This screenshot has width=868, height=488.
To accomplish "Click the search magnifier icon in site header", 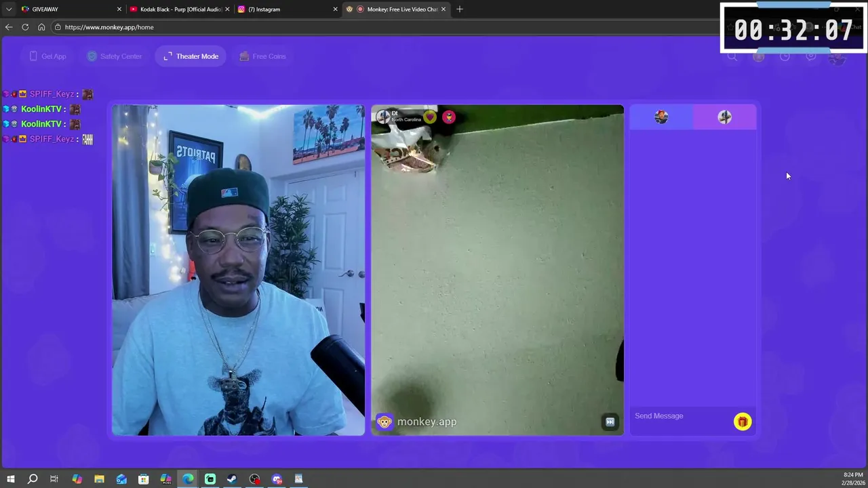I will coord(732,56).
